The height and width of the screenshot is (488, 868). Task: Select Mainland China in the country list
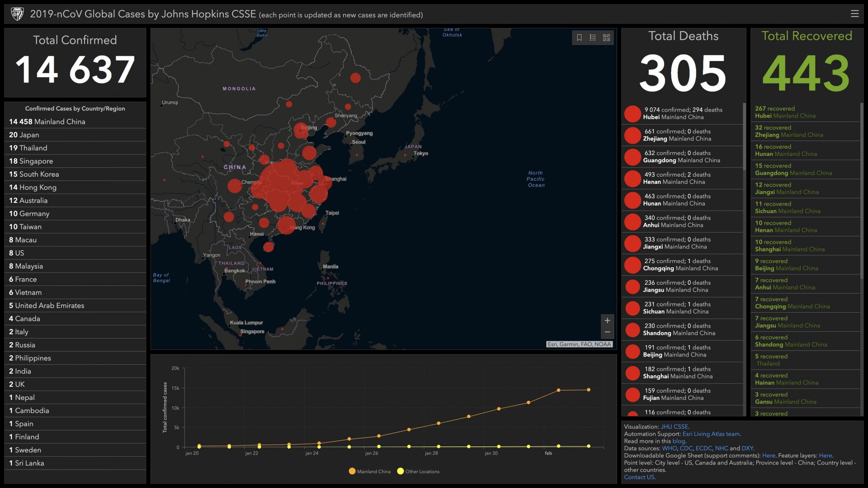pos(75,122)
